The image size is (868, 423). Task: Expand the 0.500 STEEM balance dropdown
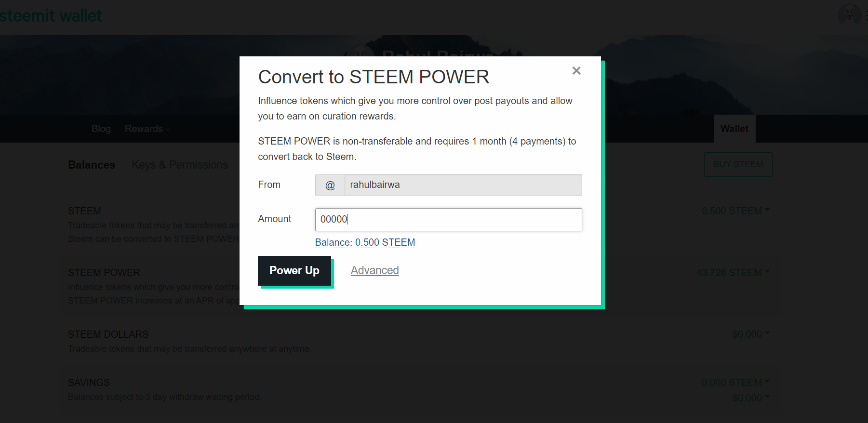[x=735, y=211]
